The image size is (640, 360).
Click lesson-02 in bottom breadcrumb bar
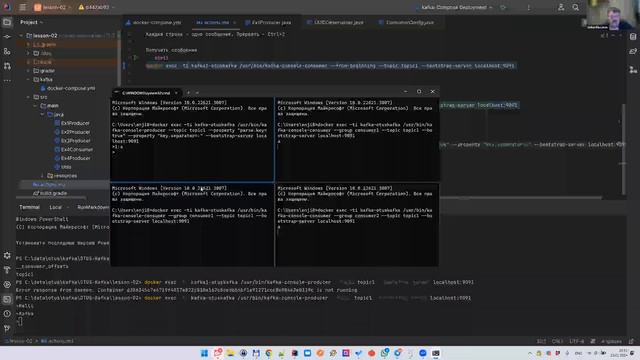(x=20, y=341)
